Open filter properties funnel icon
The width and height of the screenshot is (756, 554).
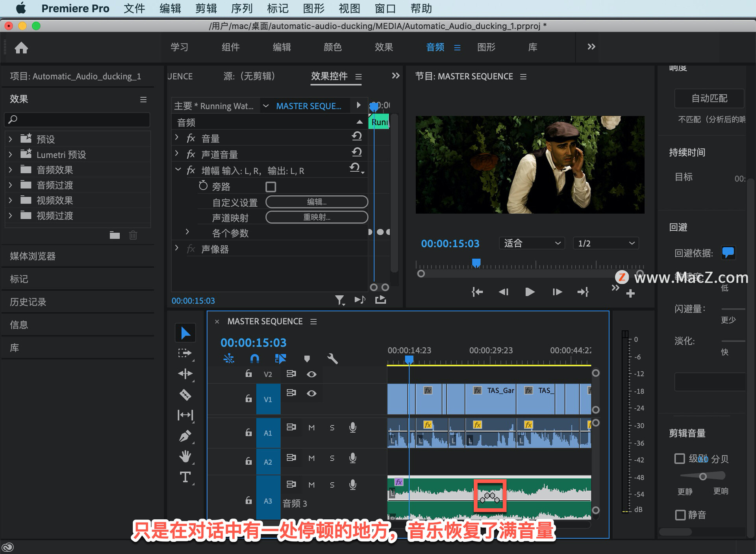tap(340, 300)
